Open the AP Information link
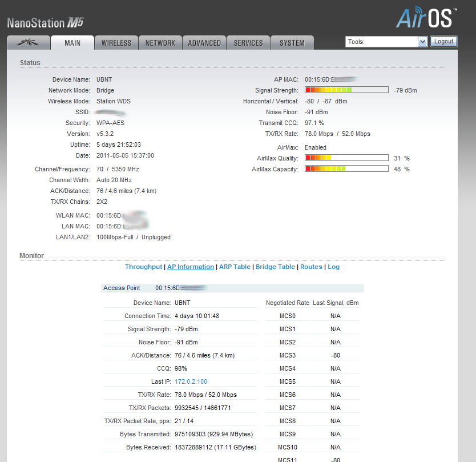 click(191, 267)
